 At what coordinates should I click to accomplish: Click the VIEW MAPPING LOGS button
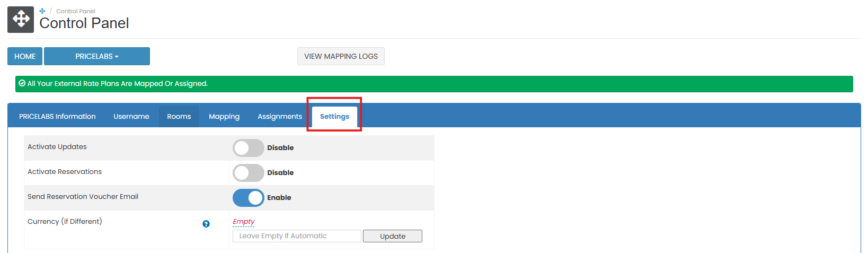341,56
